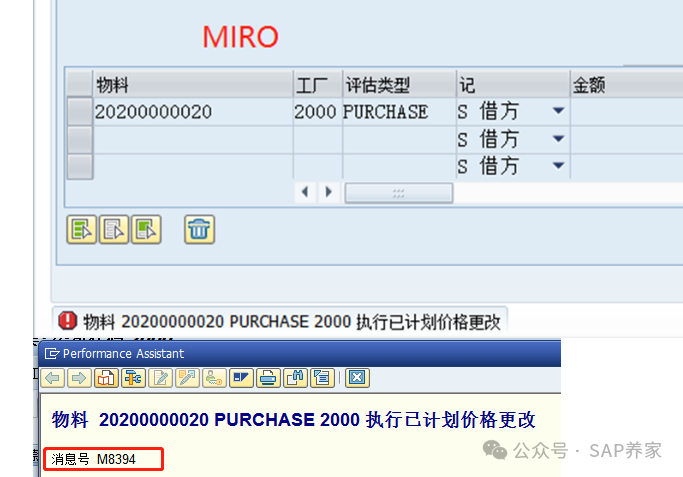Click the Select All rows icon

[x=81, y=229]
